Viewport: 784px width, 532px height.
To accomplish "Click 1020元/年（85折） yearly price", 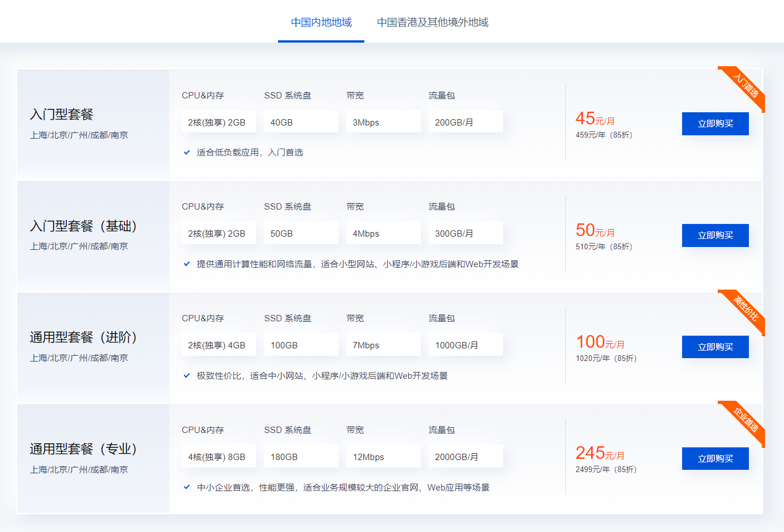I will (606, 358).
